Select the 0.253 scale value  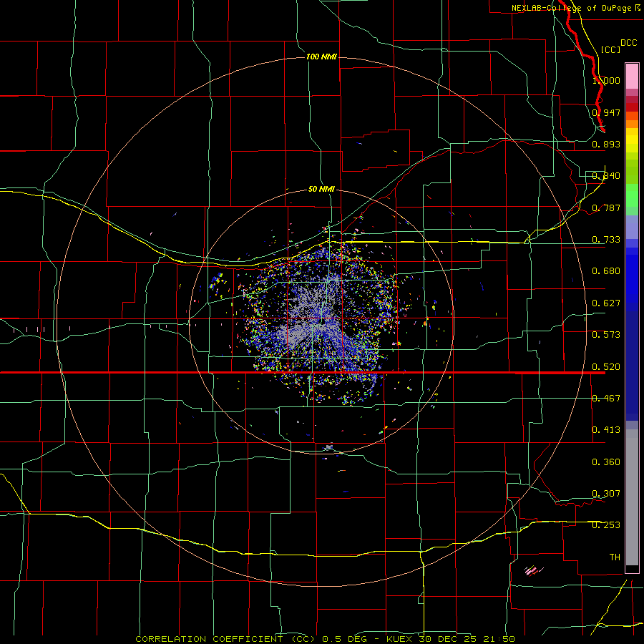(606, 525)
